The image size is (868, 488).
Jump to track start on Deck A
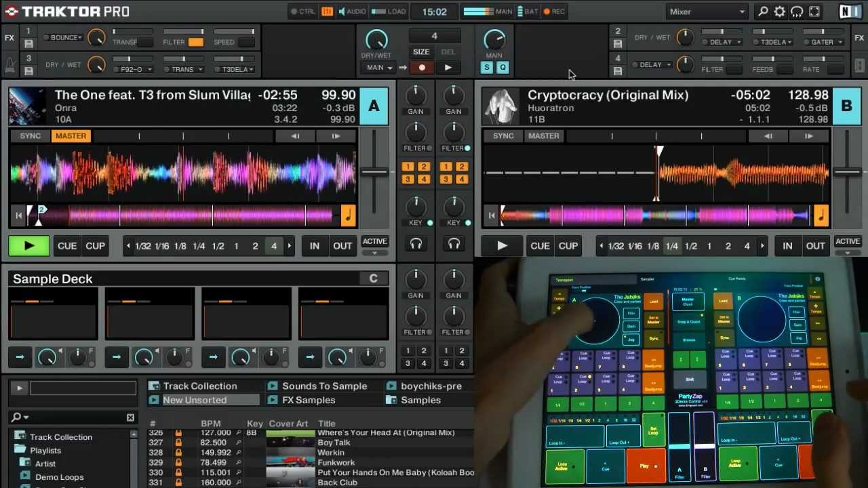pos(18,216)
